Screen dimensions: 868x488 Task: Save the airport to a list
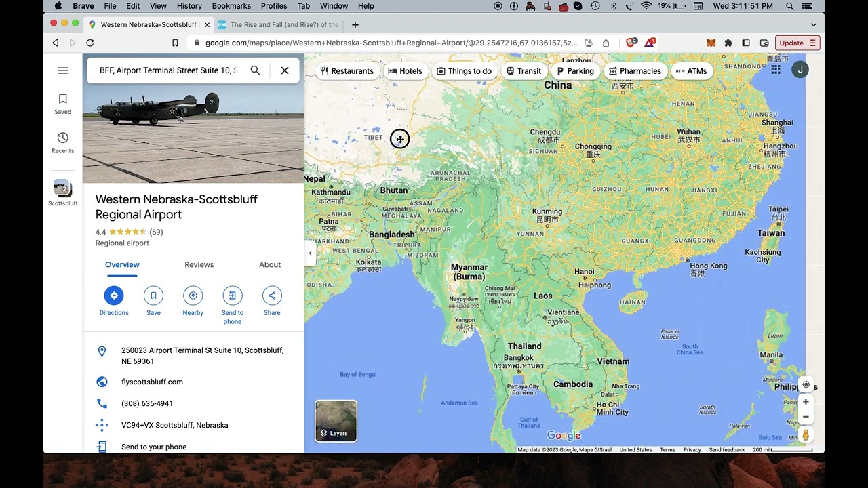[x=153, y=301]
